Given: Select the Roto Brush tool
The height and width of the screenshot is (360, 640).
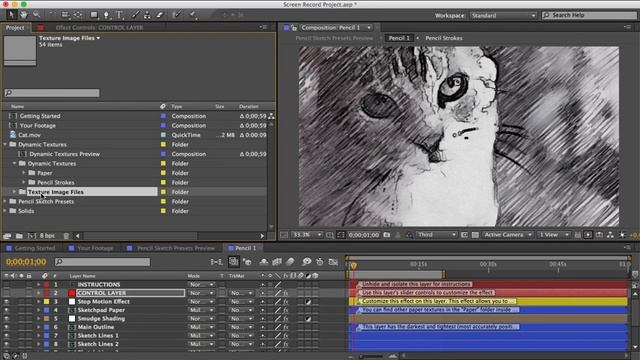Looking at the screenshot, I should click(176, 15).
